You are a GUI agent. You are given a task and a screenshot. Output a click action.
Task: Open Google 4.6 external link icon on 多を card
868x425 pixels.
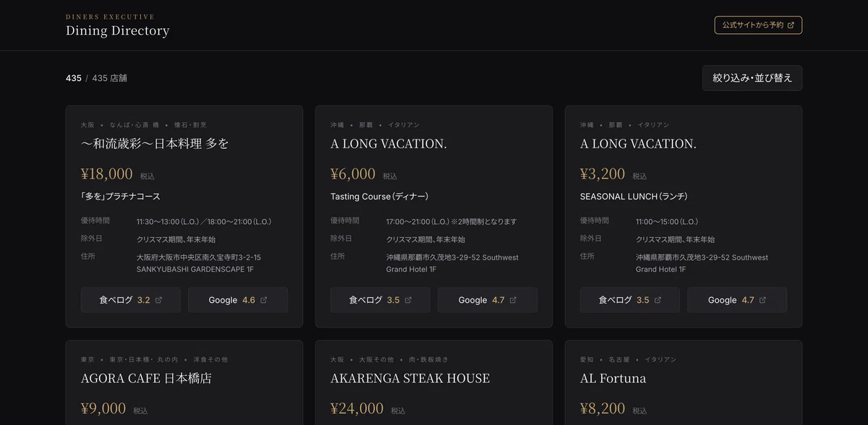(264, 300)
